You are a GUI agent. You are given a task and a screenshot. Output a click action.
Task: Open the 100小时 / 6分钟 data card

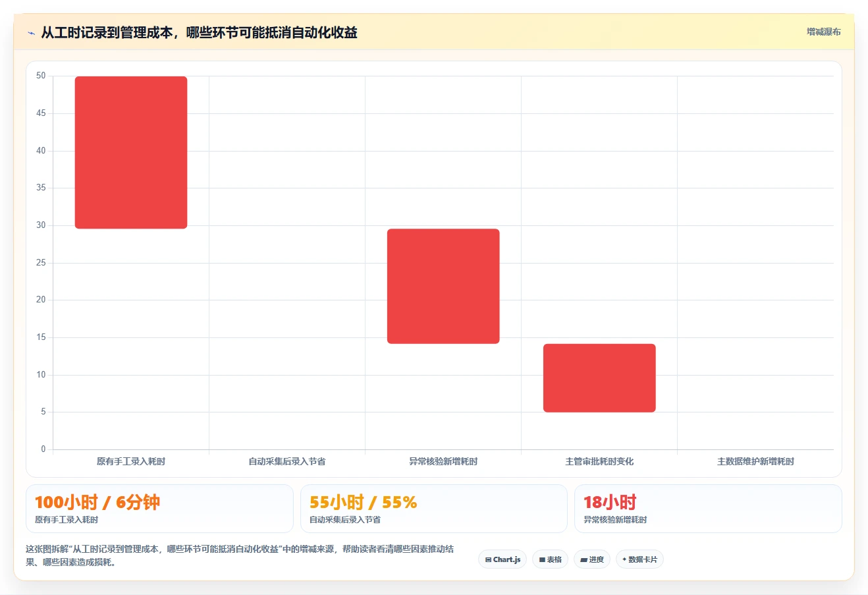pyautogui.click(x=159, y=509)
